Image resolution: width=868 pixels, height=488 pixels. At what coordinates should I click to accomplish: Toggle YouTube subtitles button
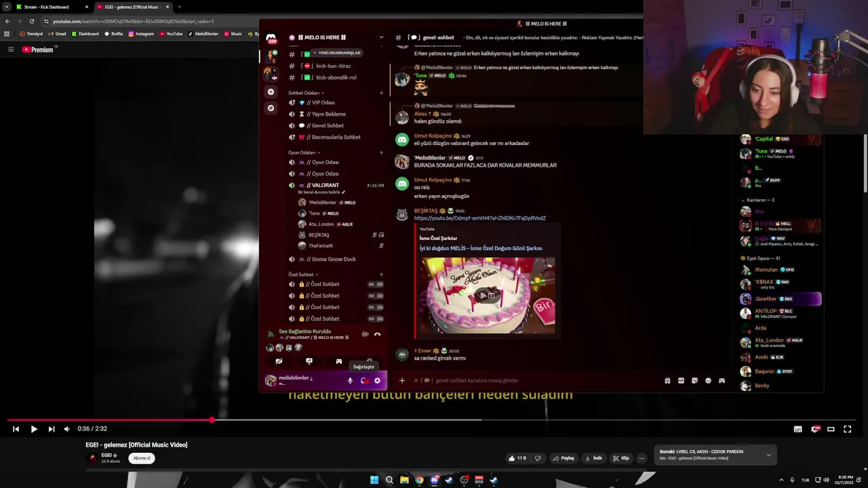pos(798,429)
